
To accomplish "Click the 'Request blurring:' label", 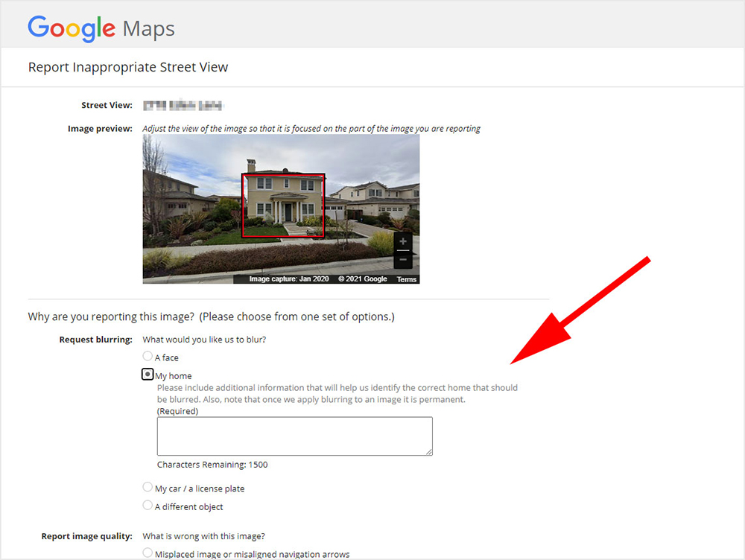I will click(96, 340).
